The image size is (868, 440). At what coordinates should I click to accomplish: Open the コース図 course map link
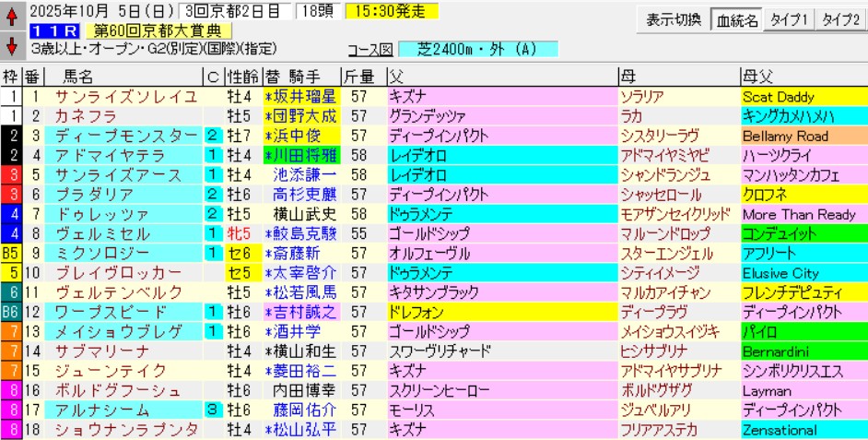pyautogui.click(x=369, y=49)
